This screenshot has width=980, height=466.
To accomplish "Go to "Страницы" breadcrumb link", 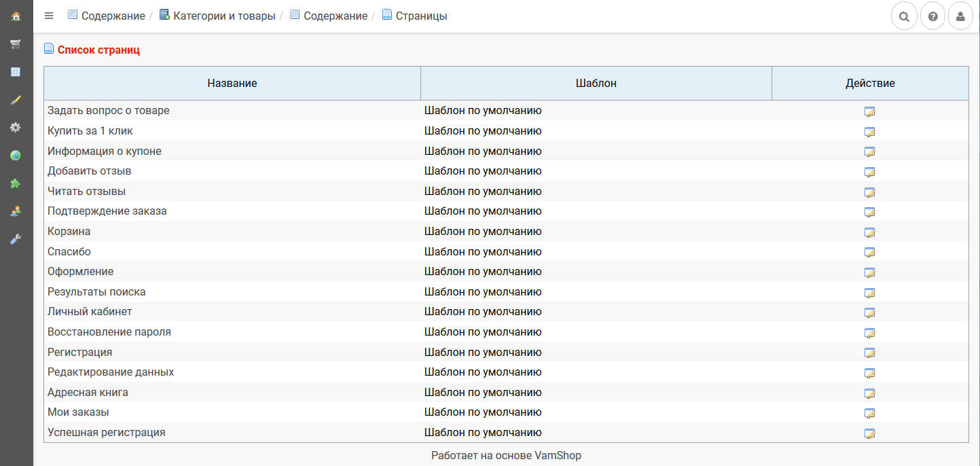I will click(x=421, y=16).
